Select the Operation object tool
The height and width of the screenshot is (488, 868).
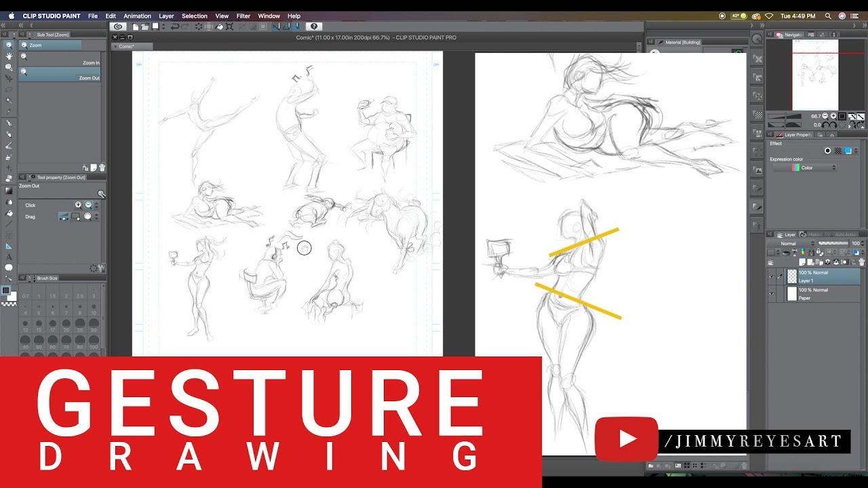coord(9,67)
